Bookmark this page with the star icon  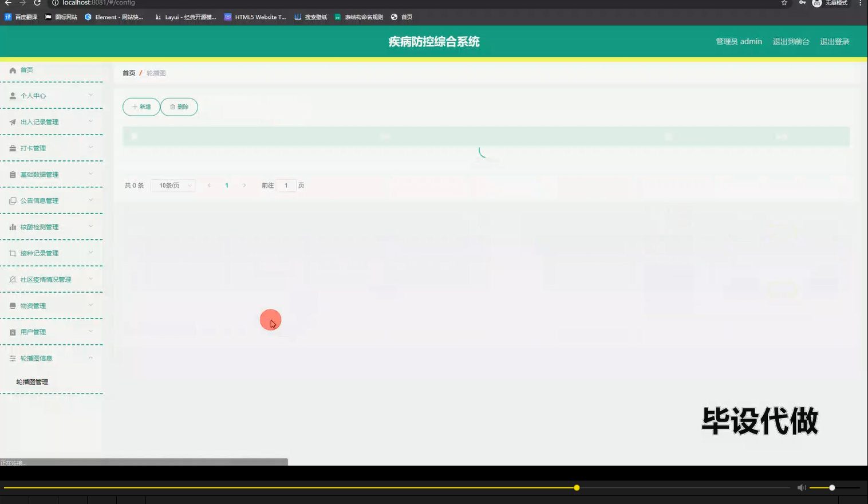[784, 3]
